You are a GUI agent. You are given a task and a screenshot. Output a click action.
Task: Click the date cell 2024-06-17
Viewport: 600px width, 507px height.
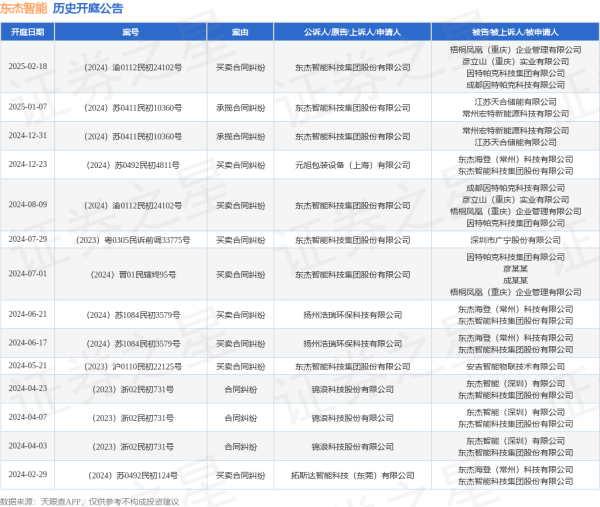(x=28, y=343)
